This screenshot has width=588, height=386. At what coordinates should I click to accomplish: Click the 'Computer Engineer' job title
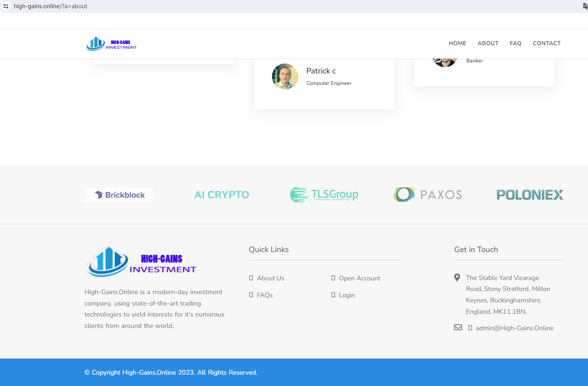pos(329,83)
